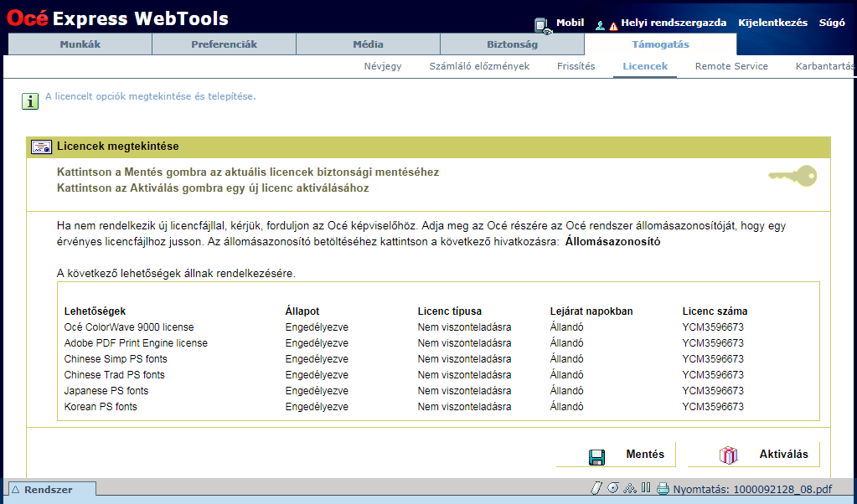Click the Állapot column header
The height and width of the screenshot is (504, 857).
pos(302,311)
